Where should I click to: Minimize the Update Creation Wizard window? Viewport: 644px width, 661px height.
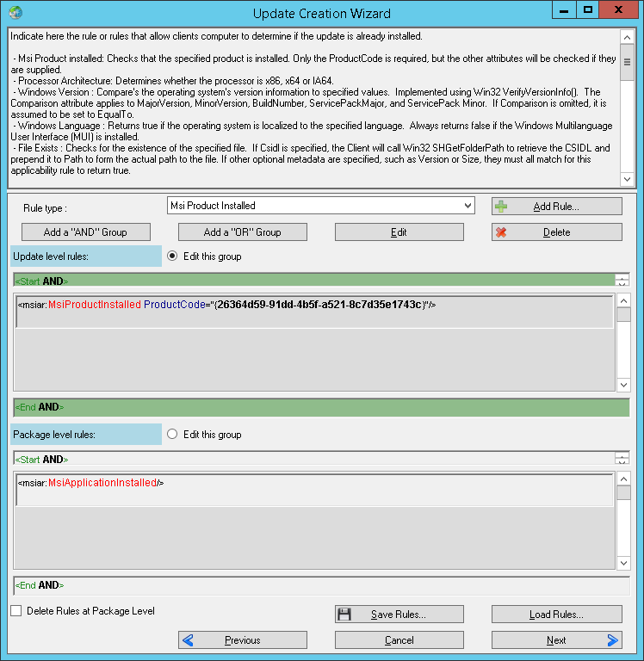pos(564,10)
